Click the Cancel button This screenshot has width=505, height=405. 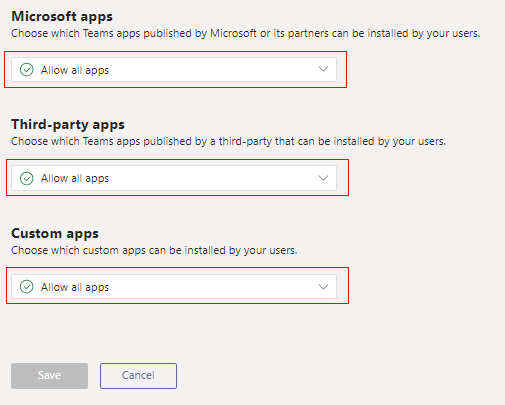138,376
